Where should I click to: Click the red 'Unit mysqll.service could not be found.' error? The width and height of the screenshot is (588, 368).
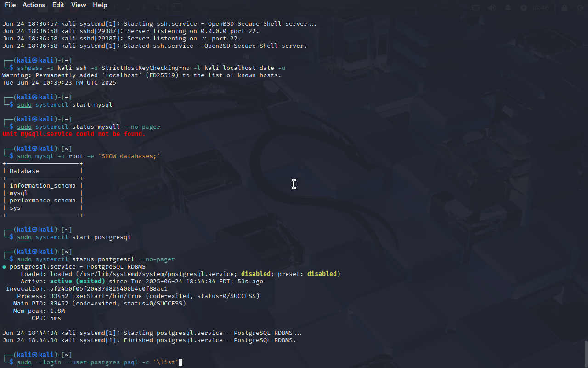coord(74,134)
